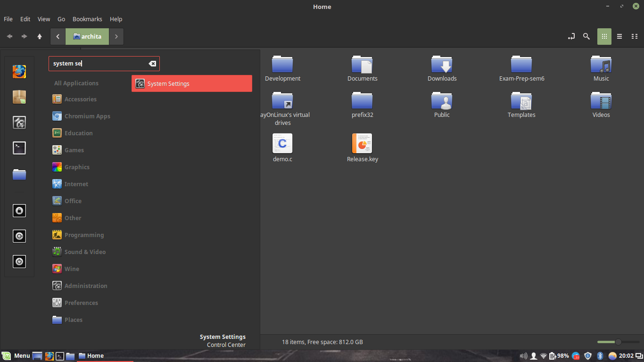Screen dimensions: 644x362
Task: Adjust the icon zoom slider
Action: [618, 342]
